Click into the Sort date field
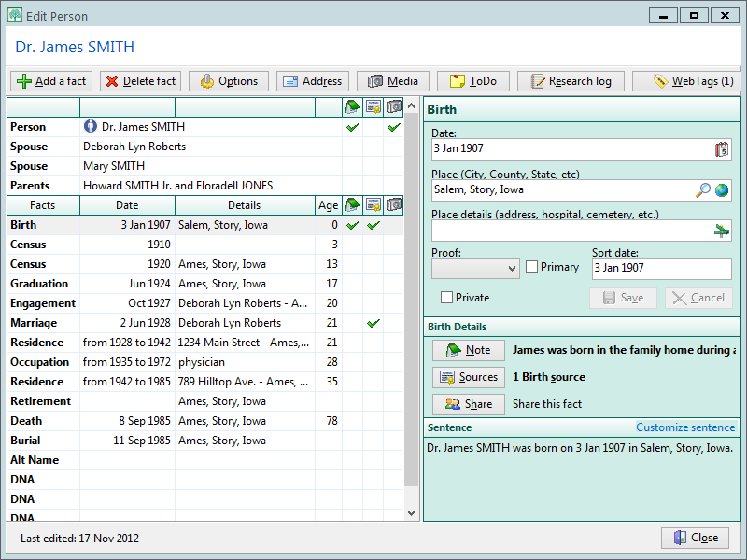 pyautogui.click(x=661, y=269)
